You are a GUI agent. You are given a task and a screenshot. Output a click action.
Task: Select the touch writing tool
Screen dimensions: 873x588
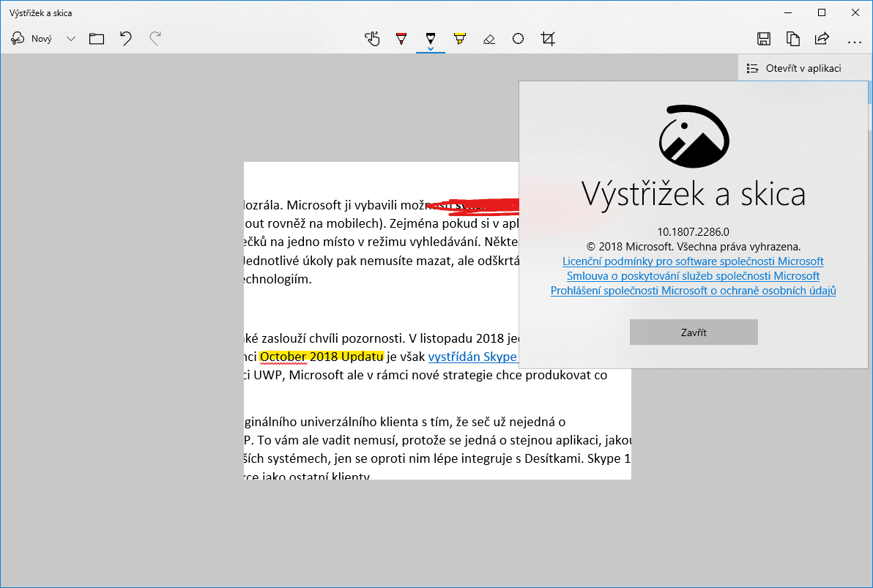(x=372, y=38)
